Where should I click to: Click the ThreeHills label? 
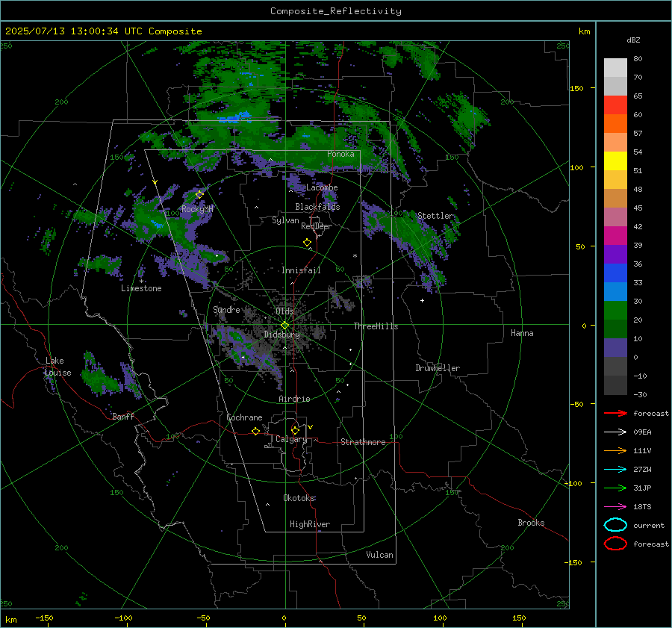pyautogui.click(x=376, y=326)
